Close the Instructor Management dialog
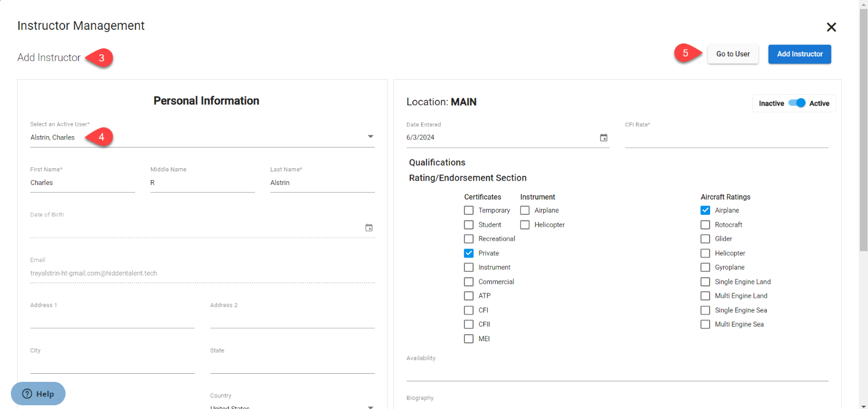 831,27
